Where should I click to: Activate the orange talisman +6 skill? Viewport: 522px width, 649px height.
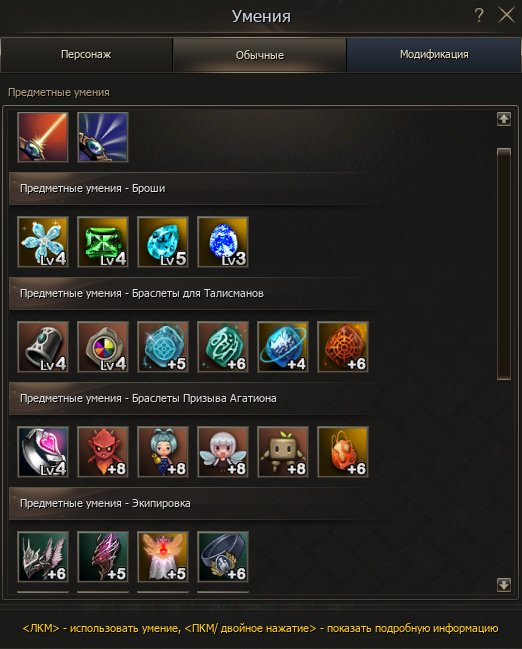pos(343,347)
